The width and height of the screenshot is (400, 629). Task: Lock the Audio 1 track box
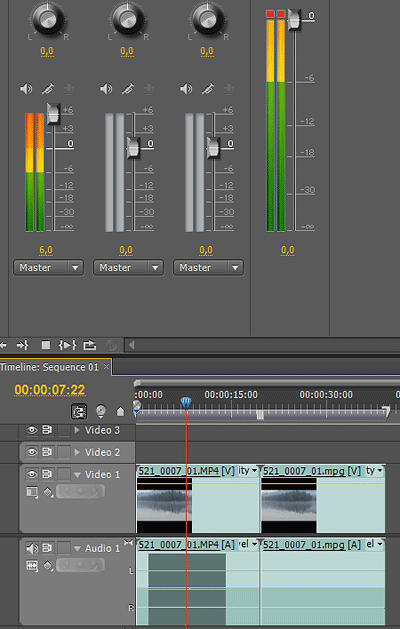tap(64, 548)
